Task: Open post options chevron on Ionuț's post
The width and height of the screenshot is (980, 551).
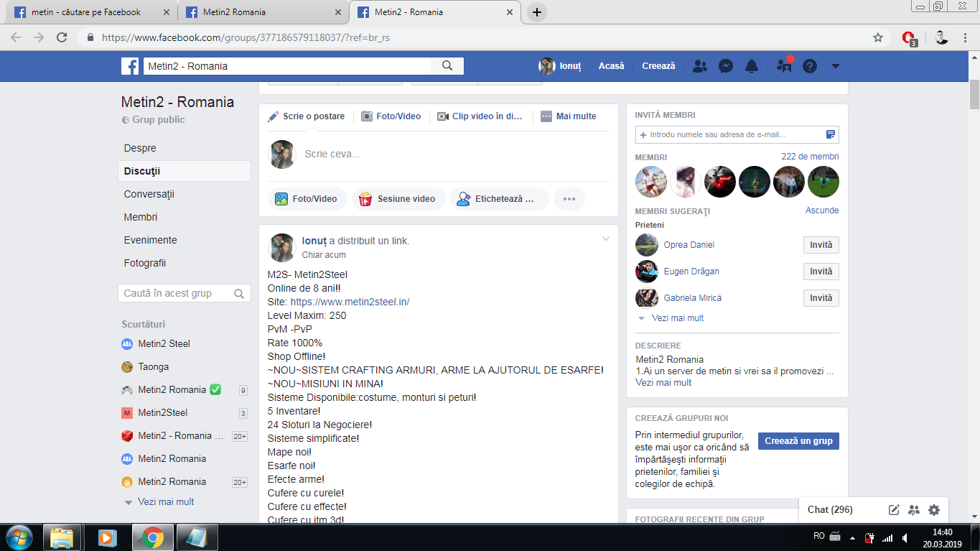Action: click(x=606, y=239)
